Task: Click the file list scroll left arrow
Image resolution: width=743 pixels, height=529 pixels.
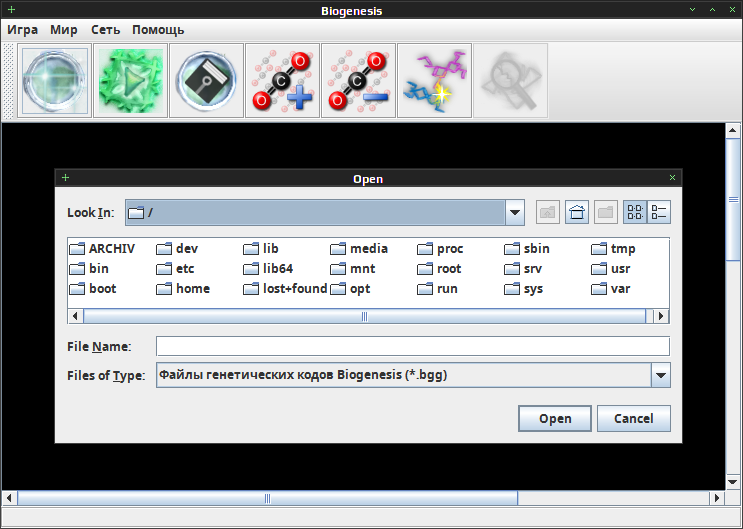Action: pyautogui.click(x=75, y=316)
